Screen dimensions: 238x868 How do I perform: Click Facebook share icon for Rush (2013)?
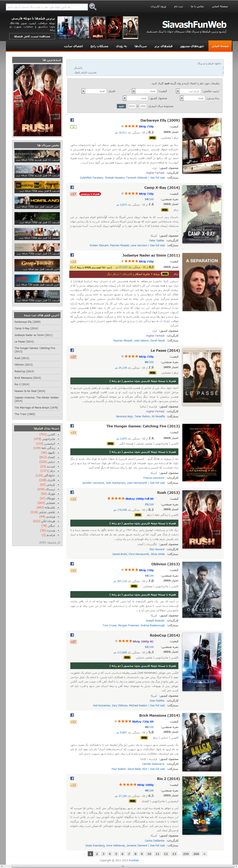(72, 492)
